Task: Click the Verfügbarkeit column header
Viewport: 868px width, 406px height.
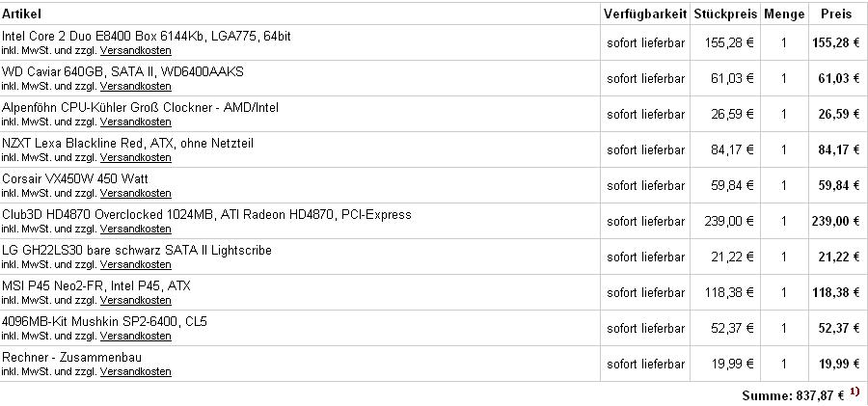Action: pyautogui.click(x=645, y=14)
